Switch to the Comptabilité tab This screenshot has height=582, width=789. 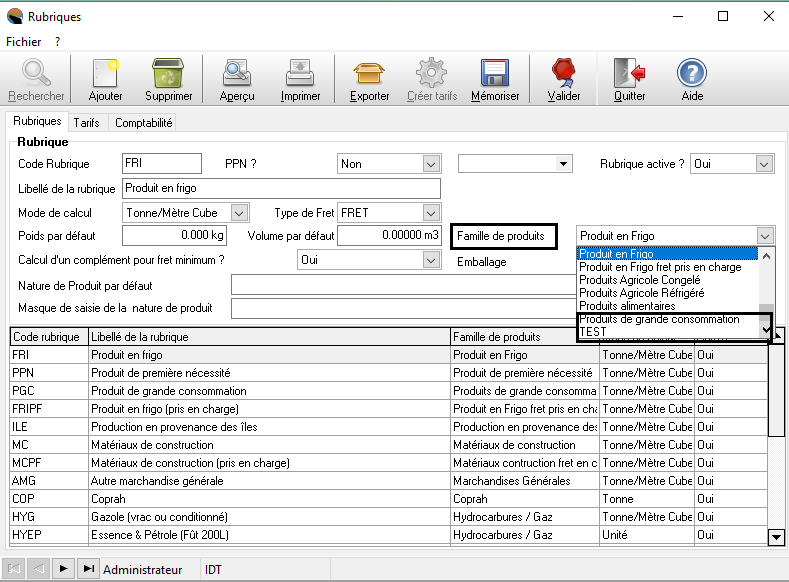point(144,123)
